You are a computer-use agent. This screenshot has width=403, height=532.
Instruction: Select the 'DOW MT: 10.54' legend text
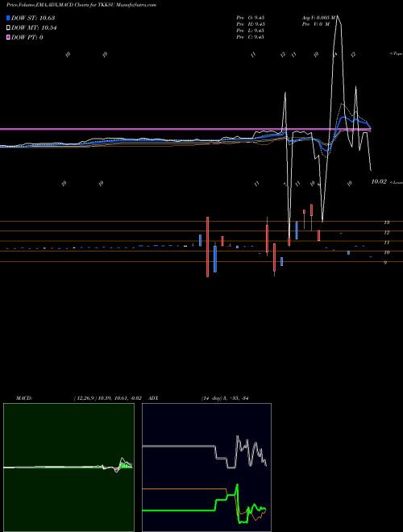[34, 28]
